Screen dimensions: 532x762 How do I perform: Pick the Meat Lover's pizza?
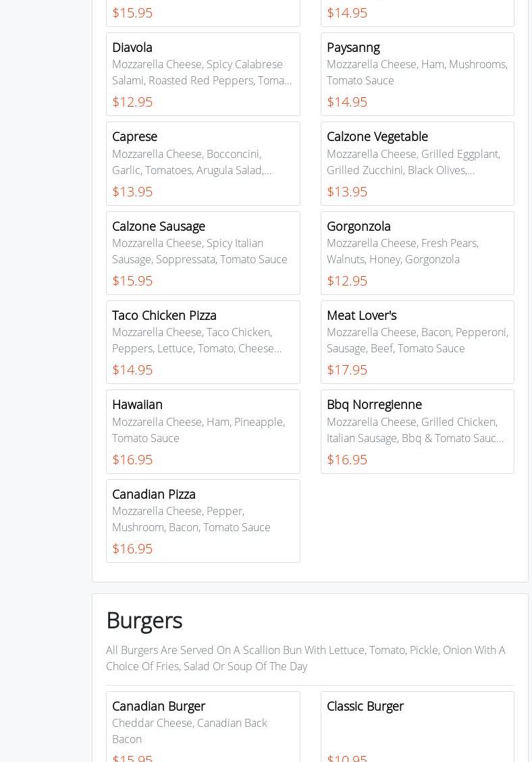[417, 342]
